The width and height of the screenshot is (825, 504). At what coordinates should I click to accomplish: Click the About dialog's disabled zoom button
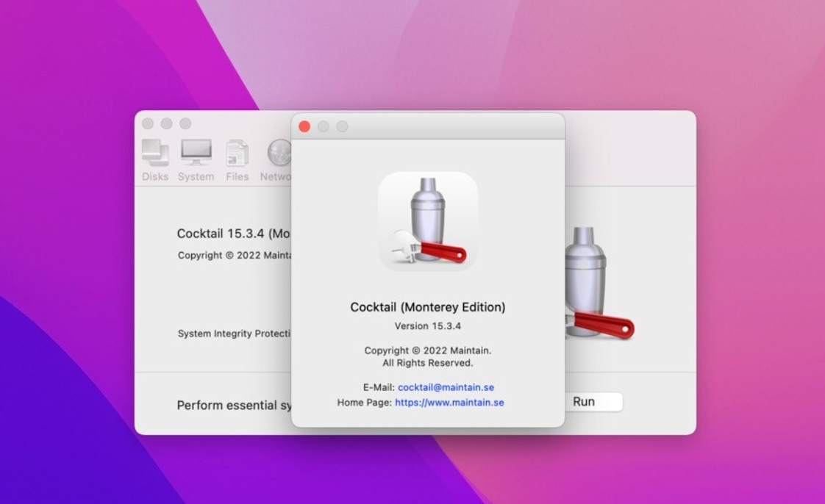coord(343,126)
